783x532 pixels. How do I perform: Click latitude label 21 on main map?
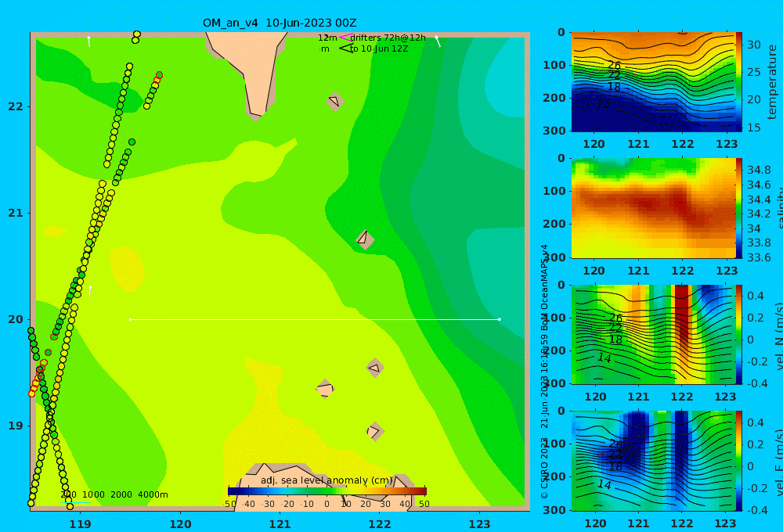pos(16,213)
